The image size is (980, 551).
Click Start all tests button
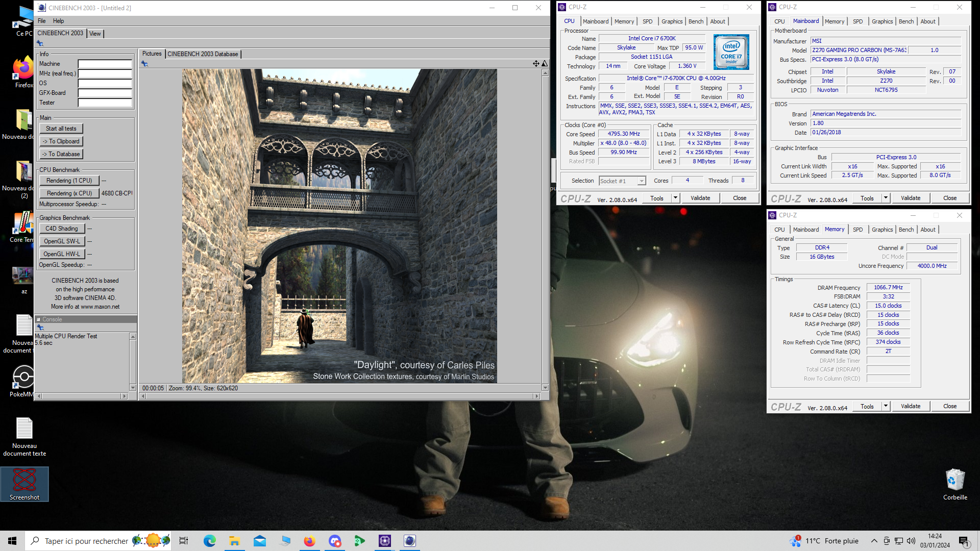tap(61, 129)
